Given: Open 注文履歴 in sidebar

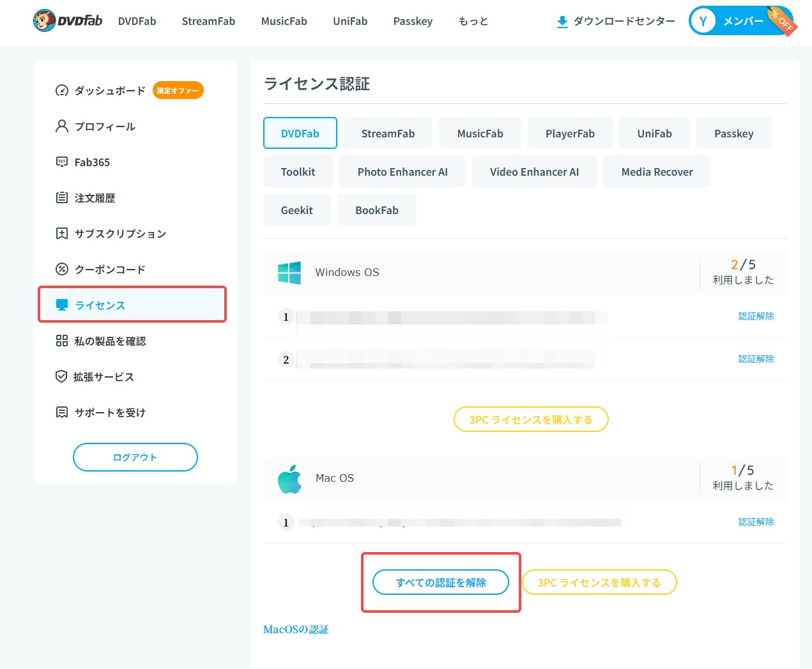Looking at the screenshot, I should point(95,198).
